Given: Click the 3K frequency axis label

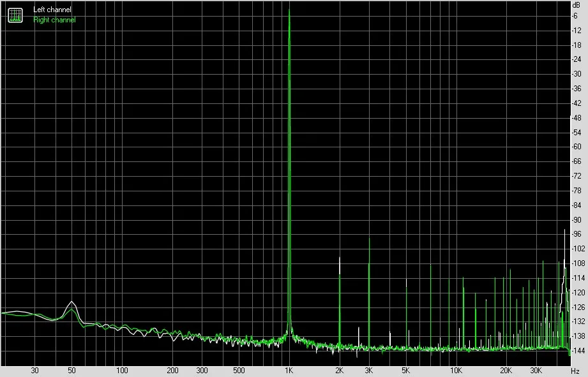Looking at the screenshot, I should click(x=368, y=371).
